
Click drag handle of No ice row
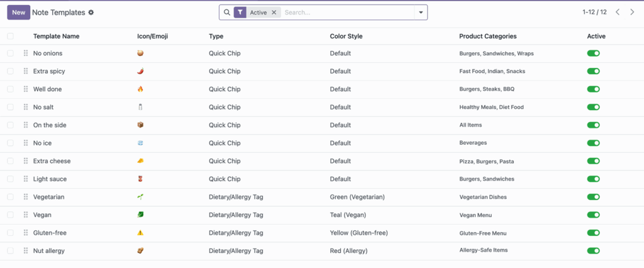(x=25, y=143)
